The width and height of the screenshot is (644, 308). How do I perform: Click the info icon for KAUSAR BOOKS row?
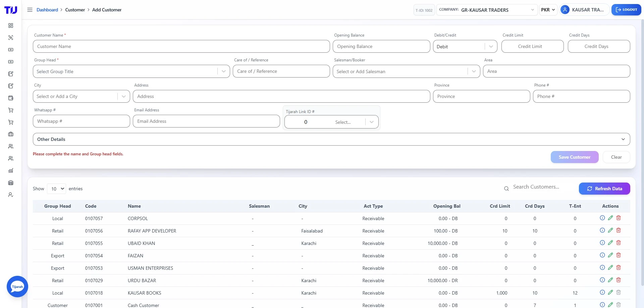[602, 292]
